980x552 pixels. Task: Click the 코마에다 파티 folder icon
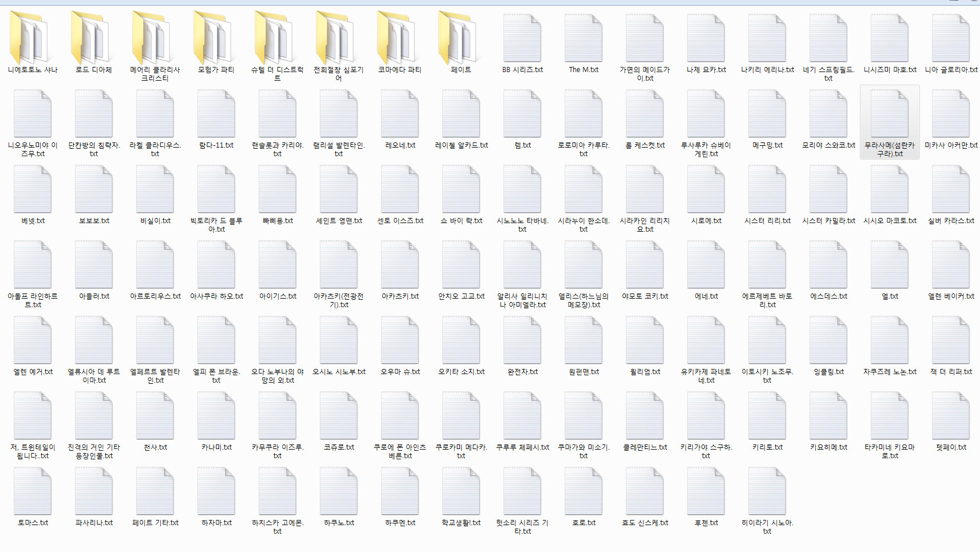click(x=399, y=40)
